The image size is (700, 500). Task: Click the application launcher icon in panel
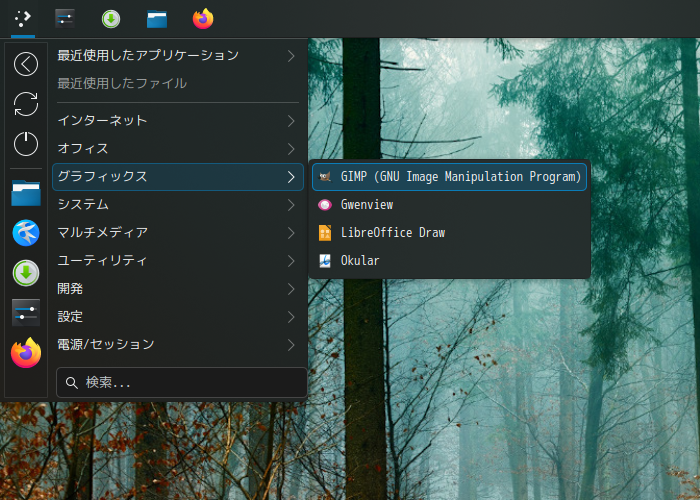(x=23, y=18)
